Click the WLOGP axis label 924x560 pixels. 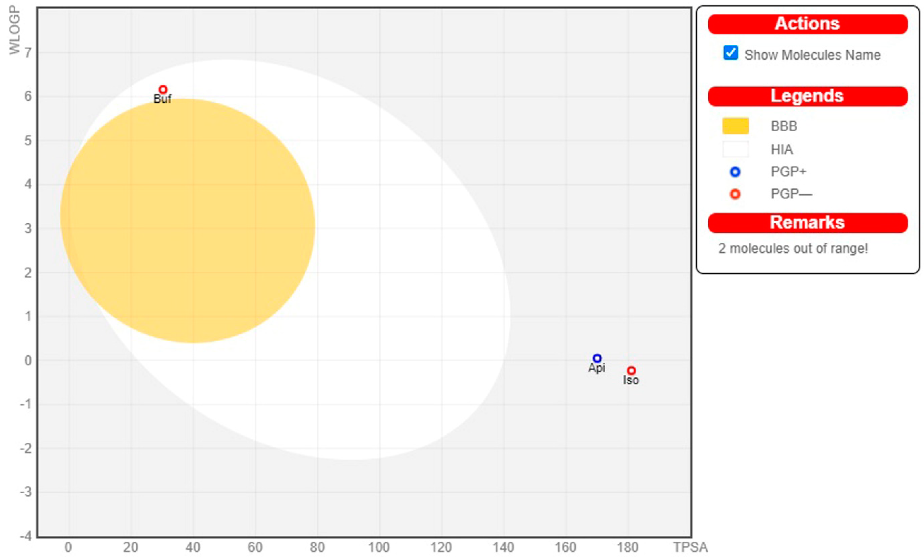(x=15, y=30)
